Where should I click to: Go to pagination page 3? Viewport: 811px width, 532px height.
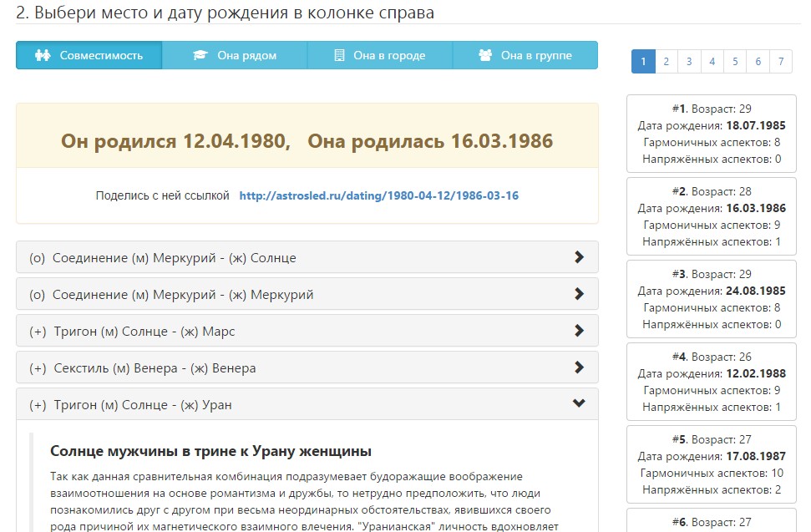click(x=689, y=62)
